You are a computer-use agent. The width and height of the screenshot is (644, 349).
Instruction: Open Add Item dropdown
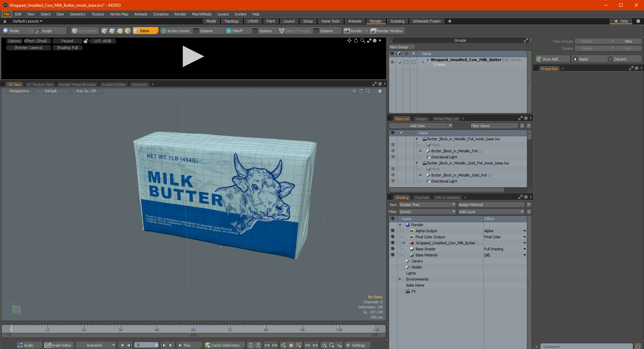pyautogui.click(x=421, y=126)
